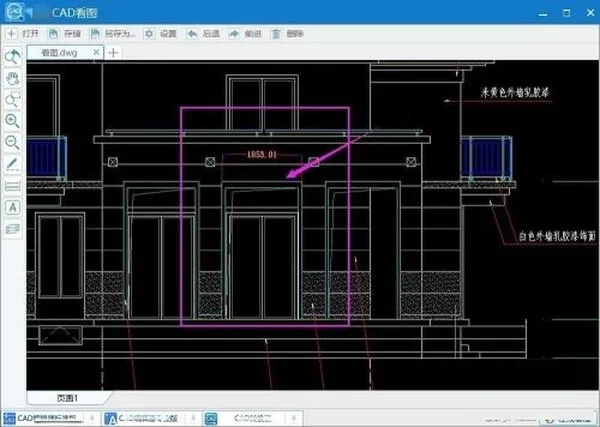Viewport: 600px width, 427px height.
Task: Click the 设置 (Settings) label
Action: coord(168,34)
